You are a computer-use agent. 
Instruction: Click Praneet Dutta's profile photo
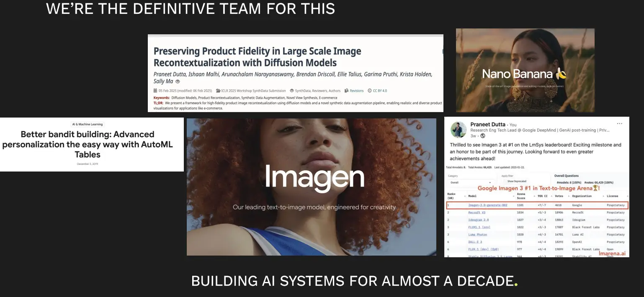point(459,130)
